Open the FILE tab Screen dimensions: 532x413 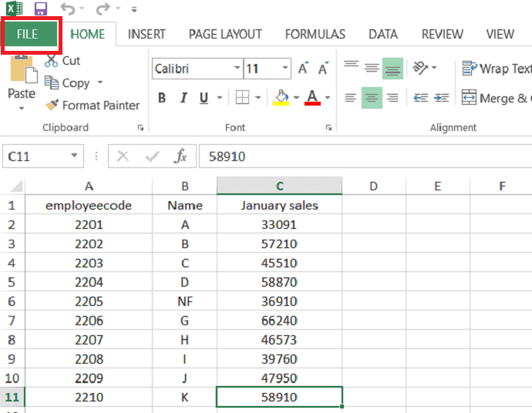(x=28, y=35)
